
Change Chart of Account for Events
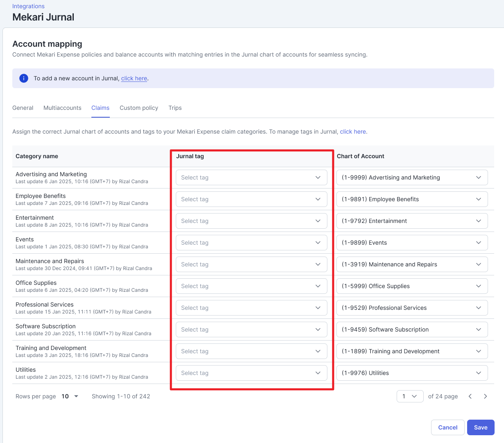point(412,243)
